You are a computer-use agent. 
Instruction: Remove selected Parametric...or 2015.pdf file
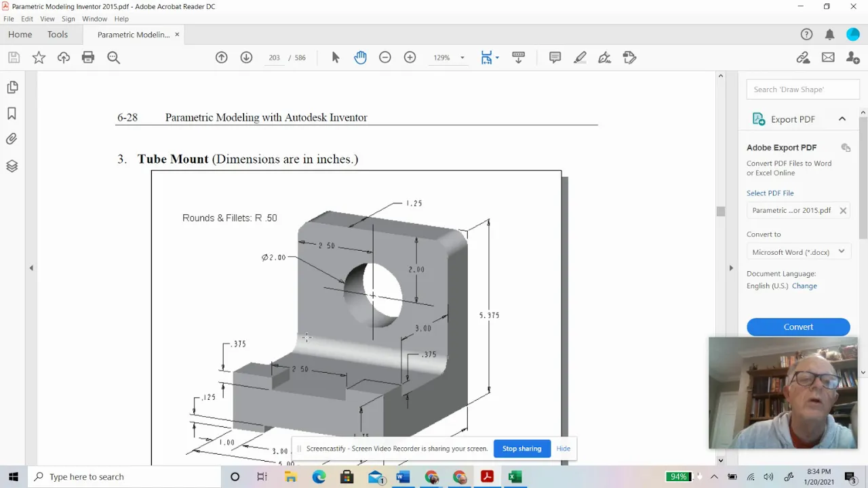(x=843, y=211)
